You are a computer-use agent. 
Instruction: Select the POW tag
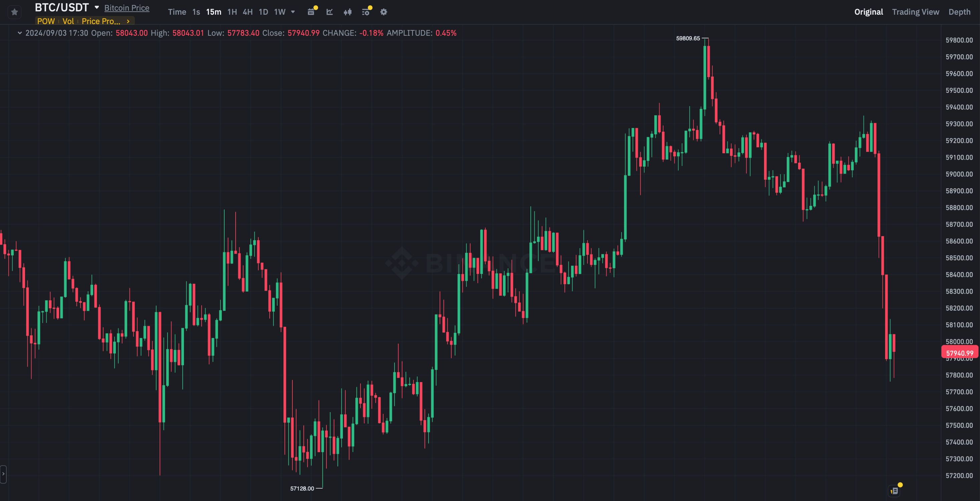pyautogui.click(x=46, y=21)
